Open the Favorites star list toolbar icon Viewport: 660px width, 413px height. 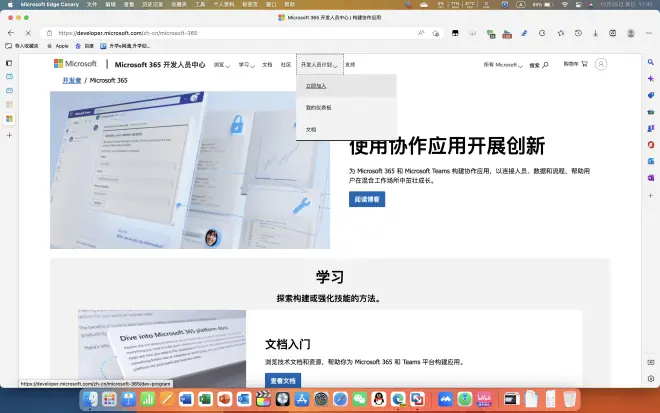pyautogui.click(x=561, y=33)
